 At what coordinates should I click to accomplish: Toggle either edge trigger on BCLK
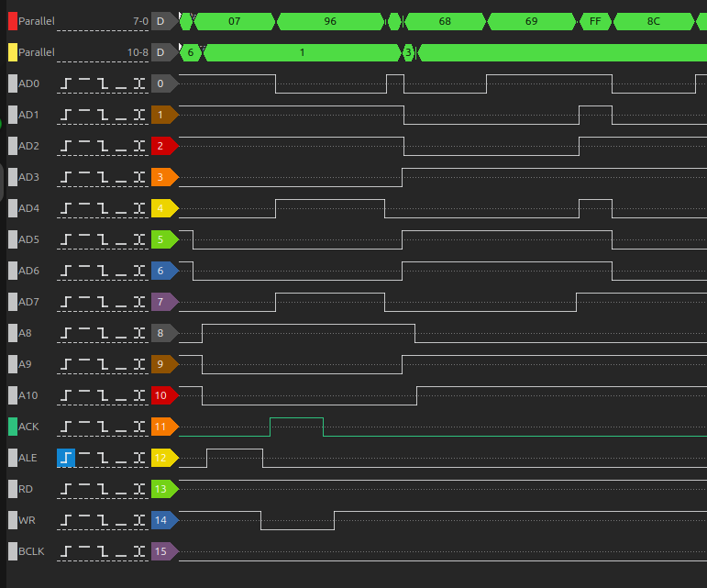point(139,551)
